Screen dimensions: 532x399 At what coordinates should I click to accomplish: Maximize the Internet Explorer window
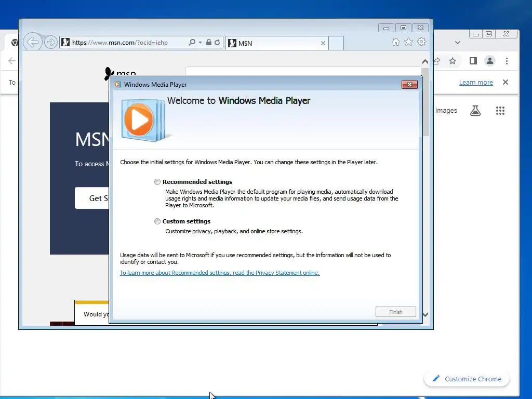point(403,28)
